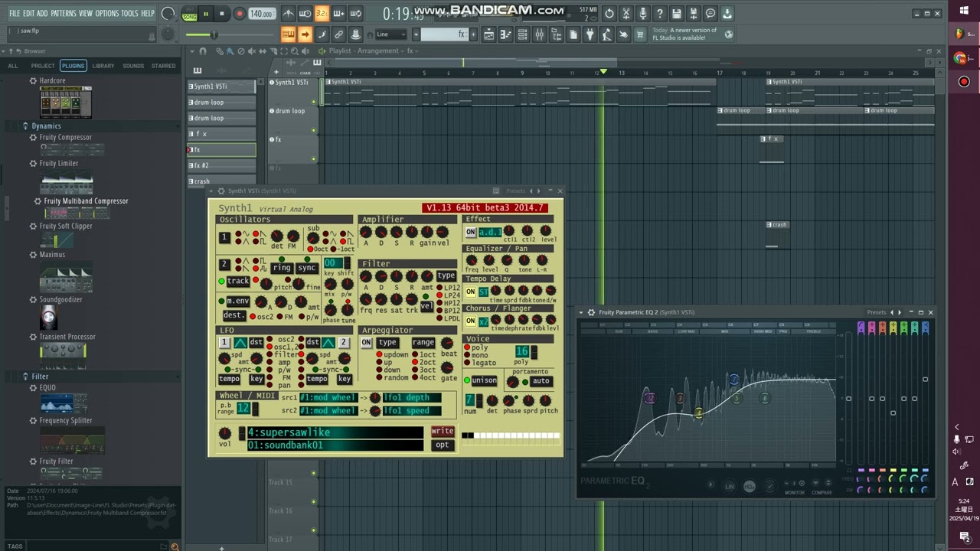Open Synth1 lfo1 depth destination selector
Viewport: 980px width, 551px height.
pos(411,398)
